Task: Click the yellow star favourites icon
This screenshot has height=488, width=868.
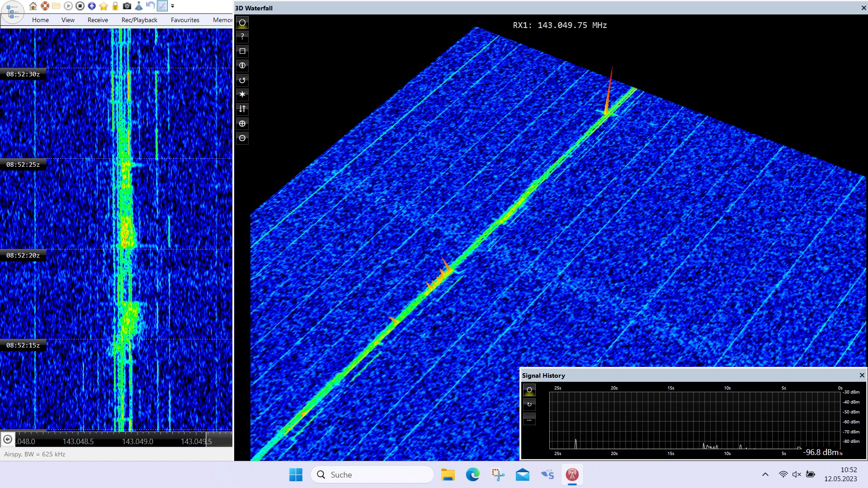Action: [x=104, y=6]
